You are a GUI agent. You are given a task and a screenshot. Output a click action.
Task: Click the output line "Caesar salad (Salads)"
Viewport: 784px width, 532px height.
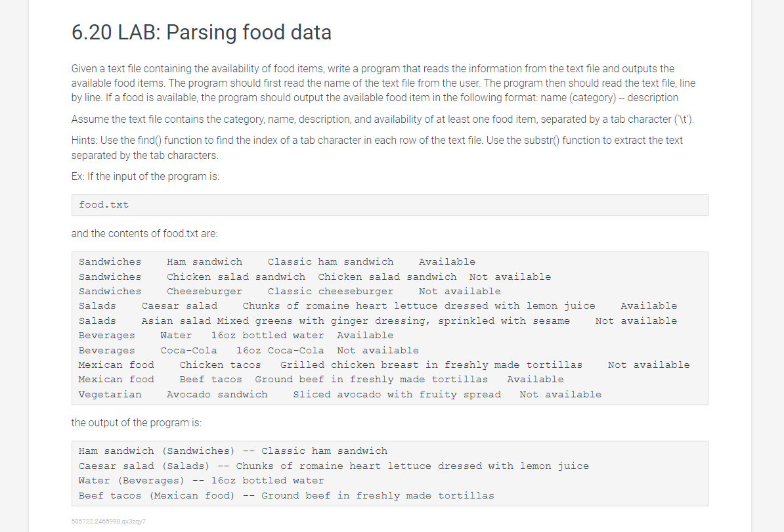click(334, 466)
